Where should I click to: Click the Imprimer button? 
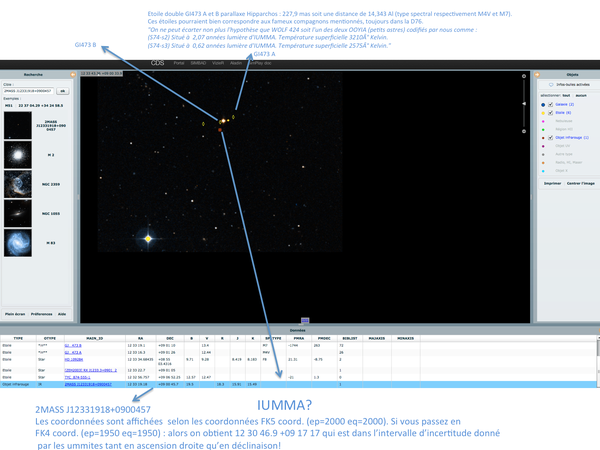coord(552,184)
